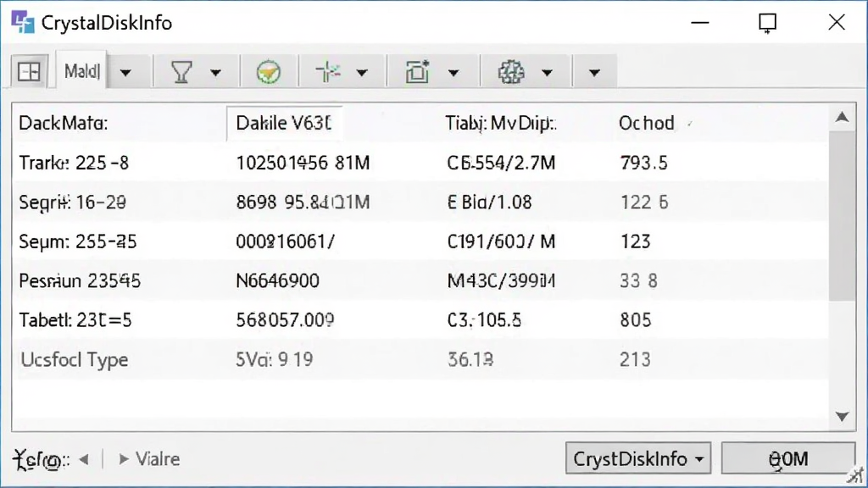Select the Tabetl: 23C=5 row
The image size is (868, 488).
click(x=420, y=319)
